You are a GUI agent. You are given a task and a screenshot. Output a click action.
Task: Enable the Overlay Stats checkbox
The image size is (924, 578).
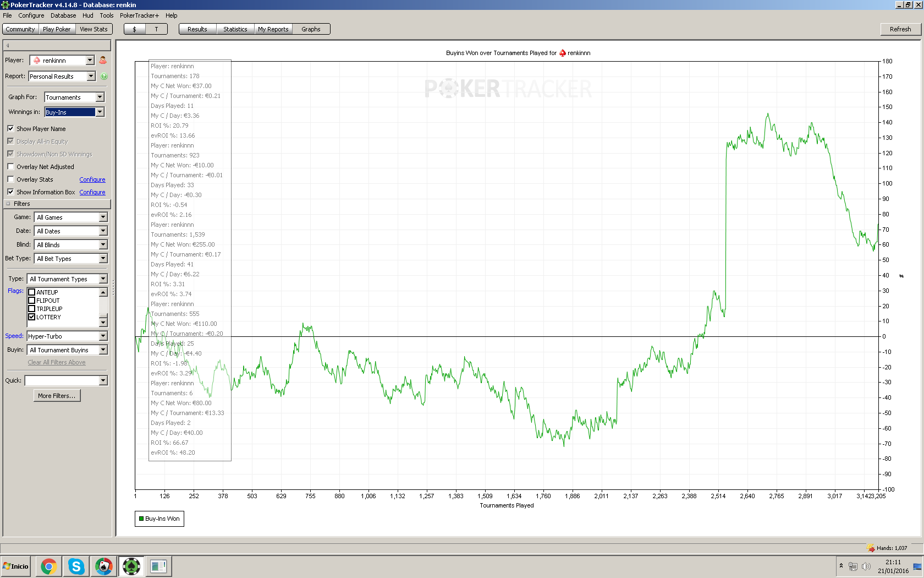10,179
